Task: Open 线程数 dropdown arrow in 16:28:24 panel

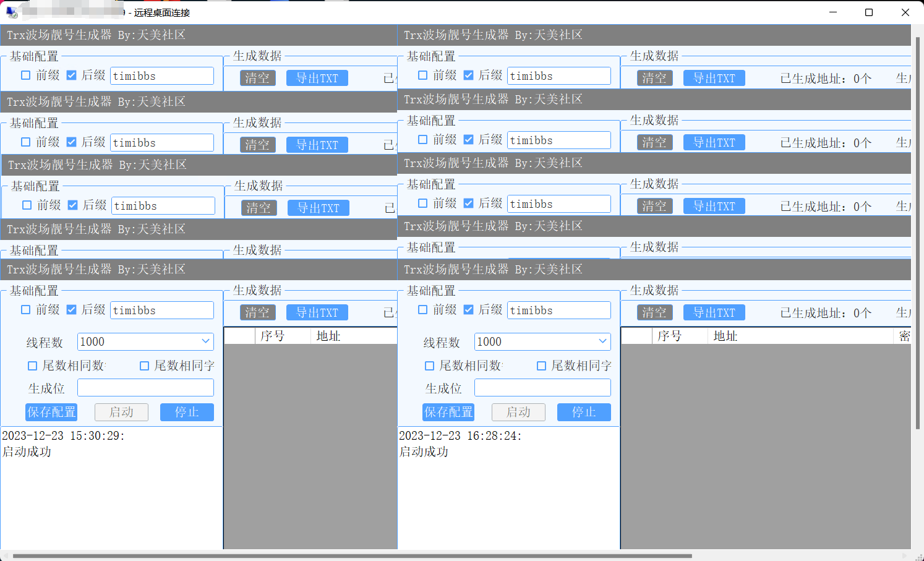Action: click(x=603, y=341)
